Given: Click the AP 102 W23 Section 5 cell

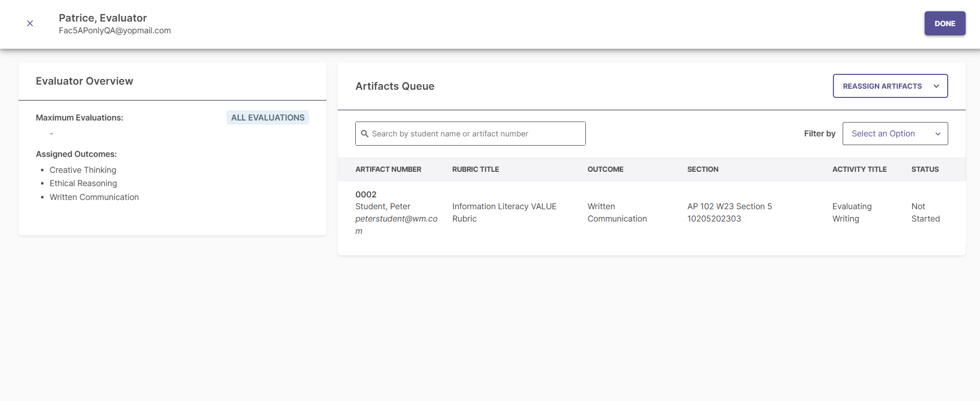Looking at the screenshot, I should pyautogui.click(x=729, y=212).
